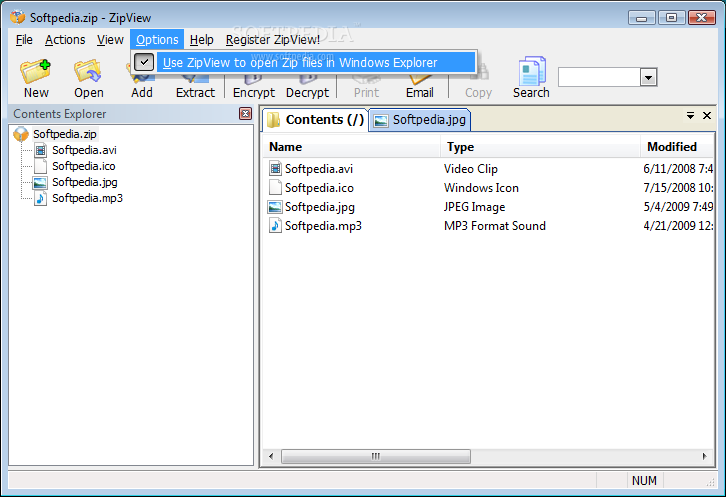Select Softpedia.avi in Contents Explorer tree
Image resolution: width=726 pixels, height=497 pixels.
point(84,150)
